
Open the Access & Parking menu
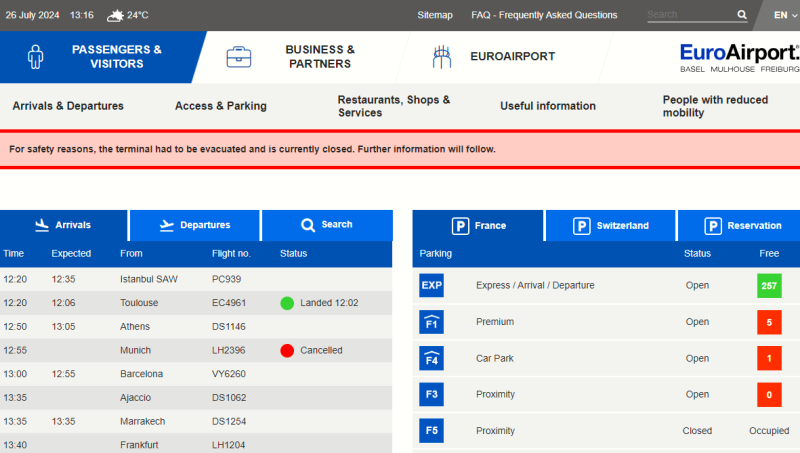click(221, 106)
